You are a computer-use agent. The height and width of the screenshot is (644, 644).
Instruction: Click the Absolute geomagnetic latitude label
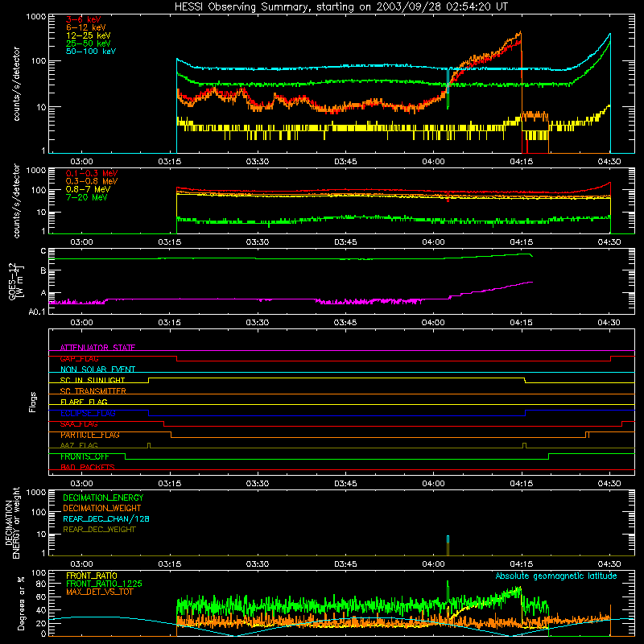556,576
